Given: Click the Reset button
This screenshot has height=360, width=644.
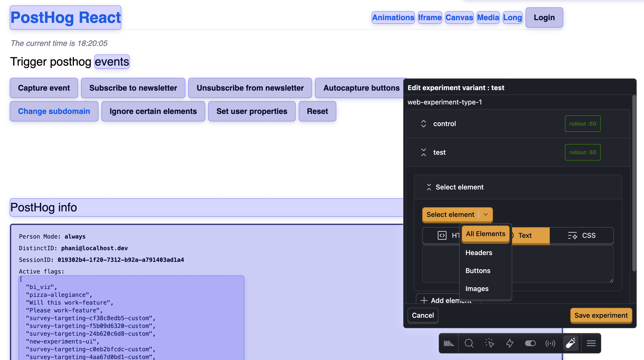Looking at the screenshot, I should 317,111.
